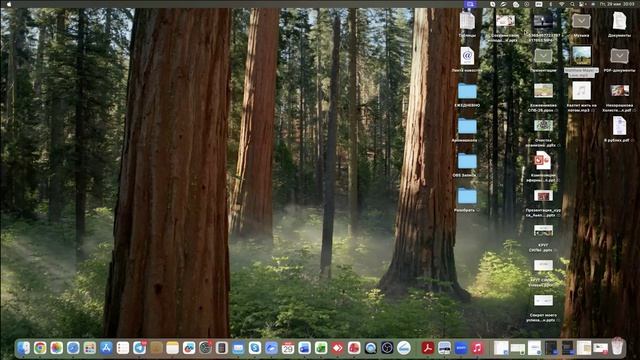Screen dimensions: 640x360
Task: Launch Skype from the Dock
Action: [255, 348]
